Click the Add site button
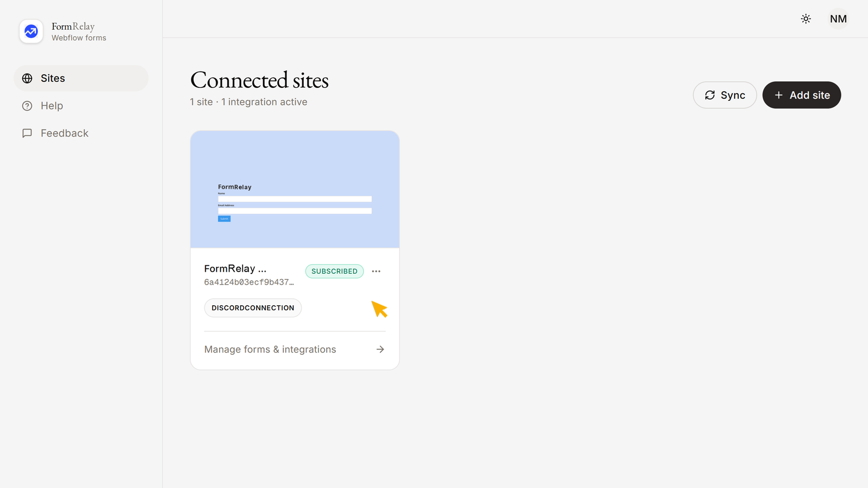 [x=801, y=95]
